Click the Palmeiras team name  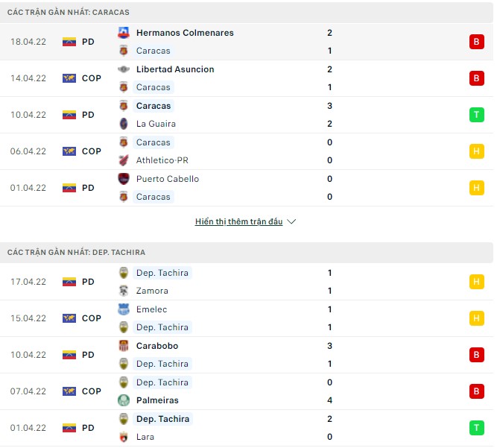(x=156, y=400)
